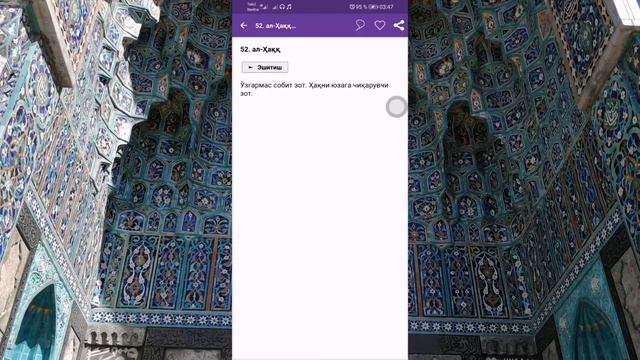Add to favorites with heart icon

coord(380,25)
